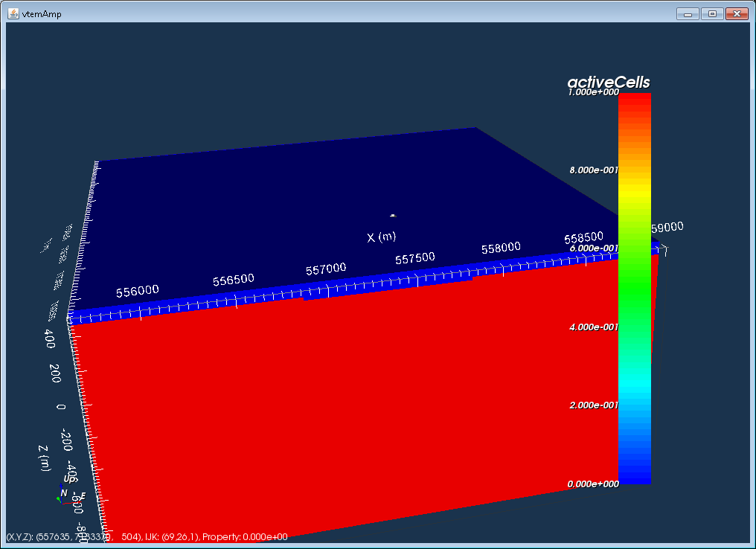
Task: Click the 59000 X-axis label
Action: [667, 227]
